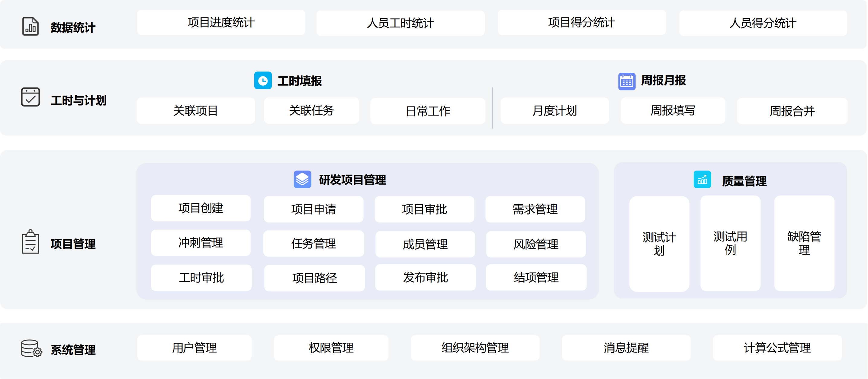Click 用户管理 in 系统管理
Image resolution: width=868 pixels, height=379 pixels.
coord(194,348)
